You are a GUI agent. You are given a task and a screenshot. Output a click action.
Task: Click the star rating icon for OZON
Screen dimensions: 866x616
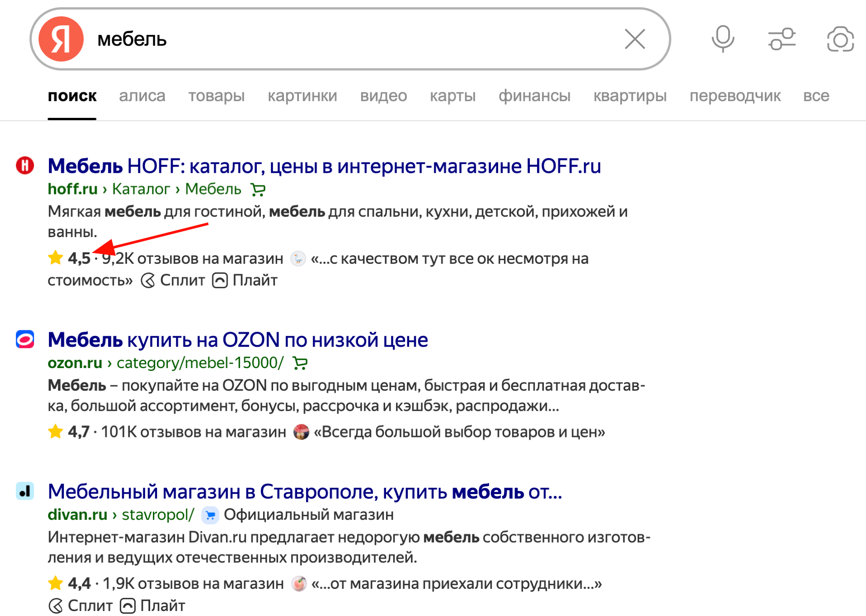(x=55, y=431)
